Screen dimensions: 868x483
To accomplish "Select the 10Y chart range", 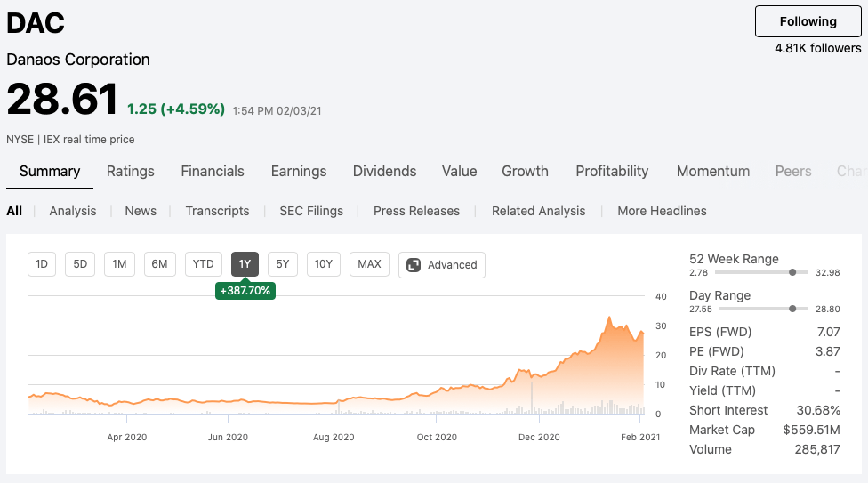I will (324, 264).
